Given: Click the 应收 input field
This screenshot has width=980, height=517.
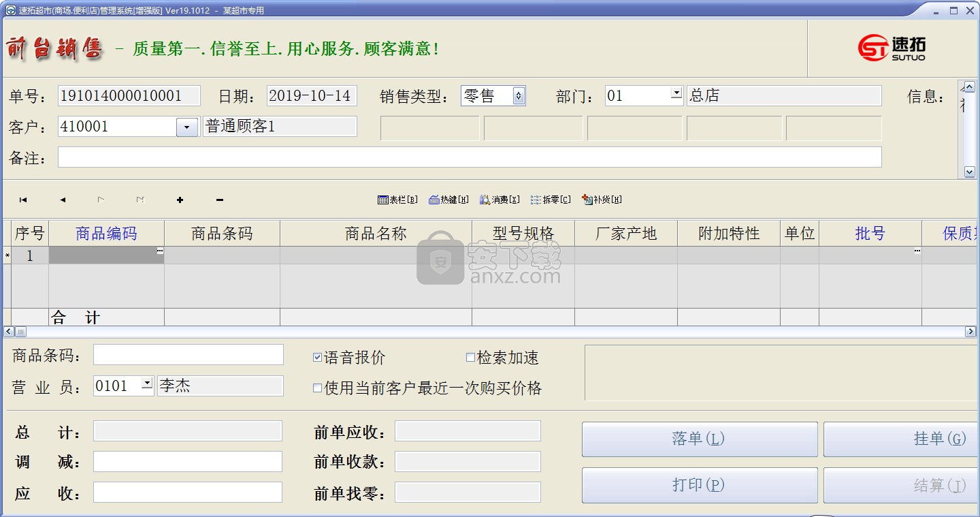Looking at the screenshot, I should click(188, 492).
